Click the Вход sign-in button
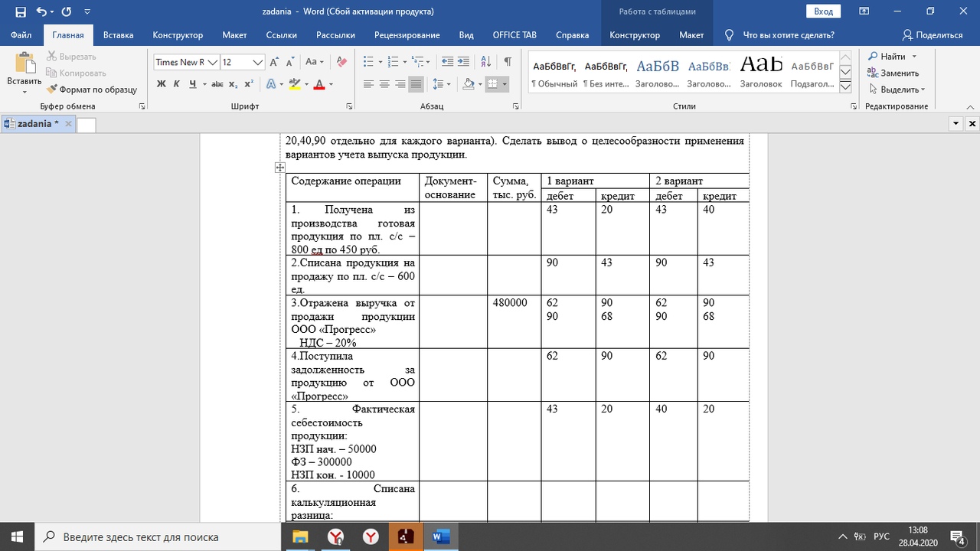 pyautogui.click(x=824, y=11)
